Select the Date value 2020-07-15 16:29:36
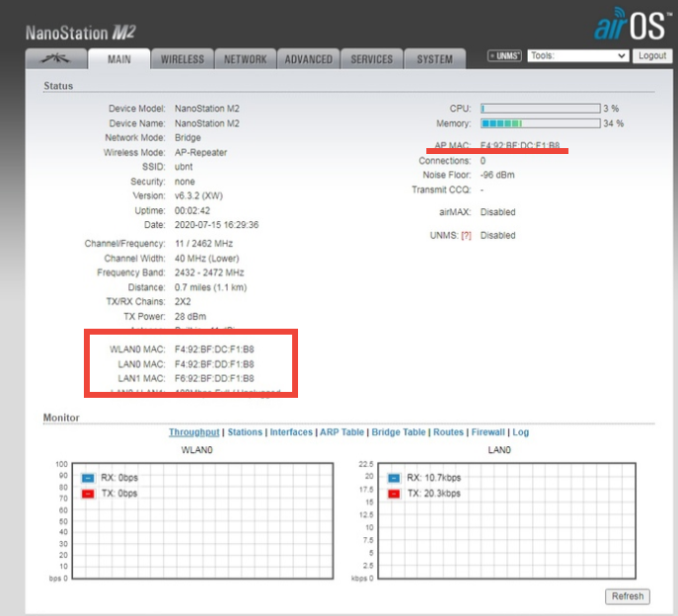 pyautogui.click(x=217, y=225)
